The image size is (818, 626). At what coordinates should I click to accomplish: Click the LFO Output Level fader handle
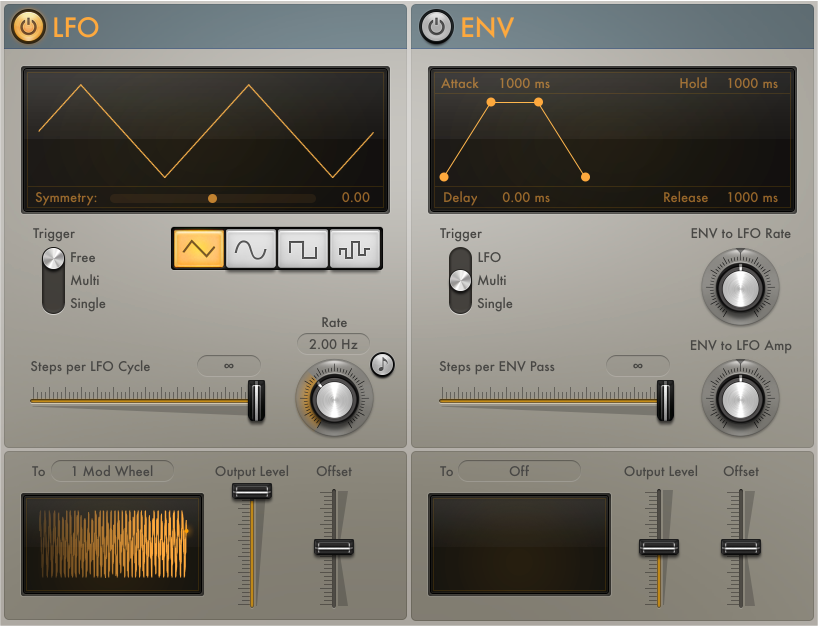[x=252, y=491]
